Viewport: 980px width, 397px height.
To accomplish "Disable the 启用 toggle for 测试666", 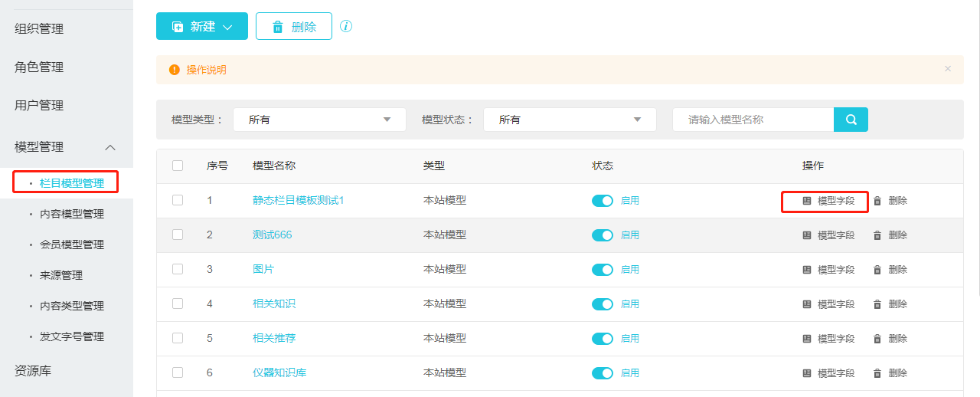I will tap(603, 235).
